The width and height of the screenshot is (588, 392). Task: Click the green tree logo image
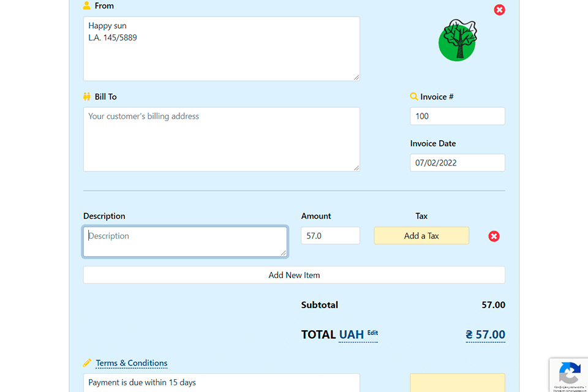point(458,40)
